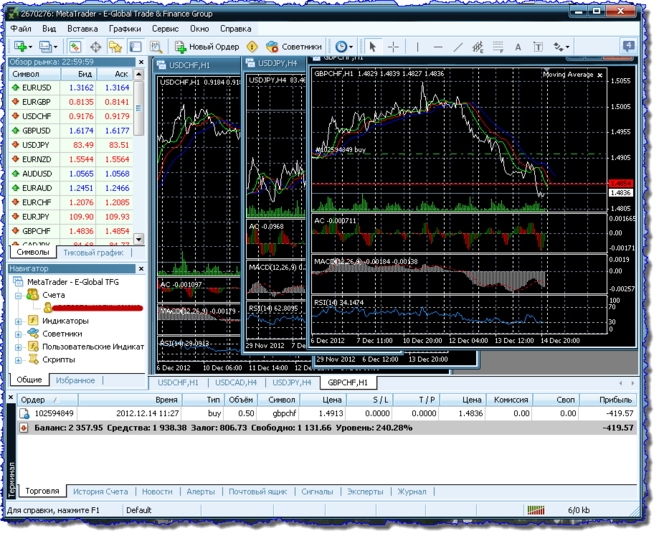The width and height of the screenshot is (659, 536).
Task: Click Market Watch scroll down arrow
Action: click(139, 239)
